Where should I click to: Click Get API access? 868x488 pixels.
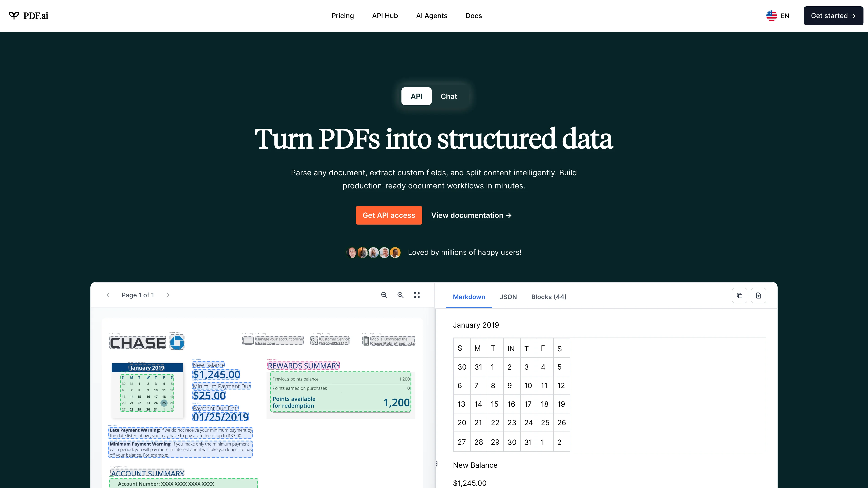pos(389,215)
